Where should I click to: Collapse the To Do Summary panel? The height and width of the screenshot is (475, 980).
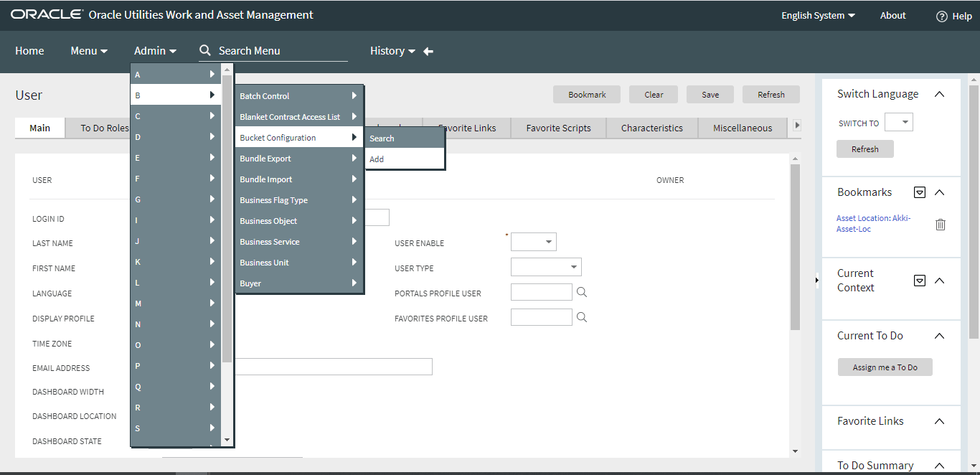pyautogui.click(x=939, y=465)
